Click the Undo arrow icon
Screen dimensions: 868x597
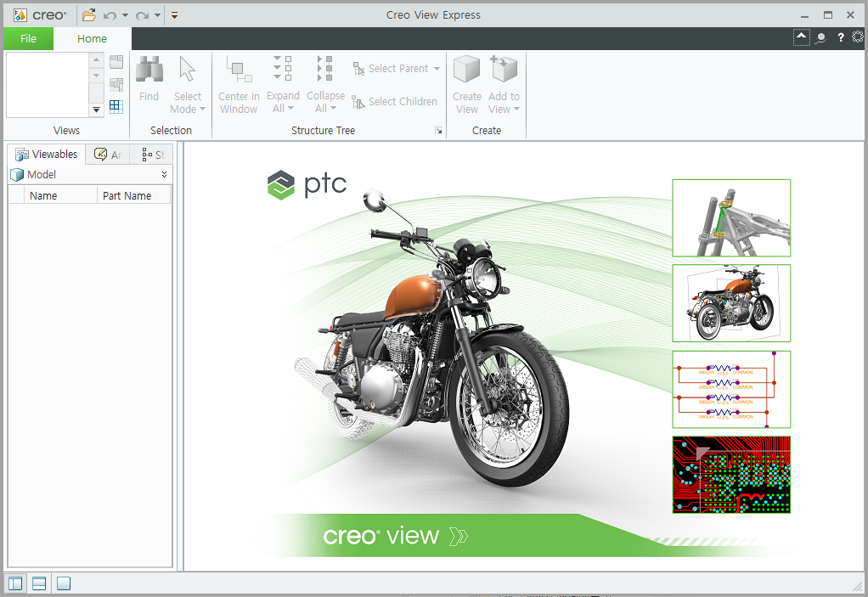coord(110,15)
